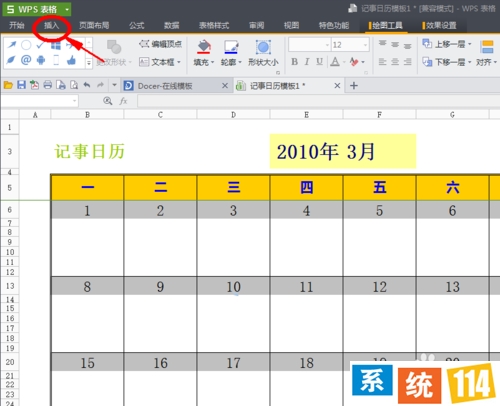The image size is (500, 406).
Task: Open the 视图 View tab
Action: coord(292,25)
